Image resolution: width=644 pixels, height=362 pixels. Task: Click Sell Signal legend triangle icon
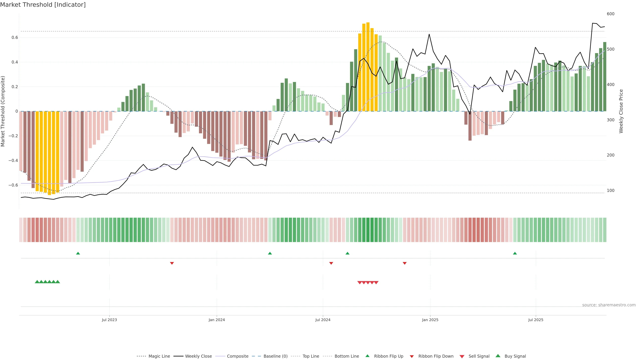(462, 356)
